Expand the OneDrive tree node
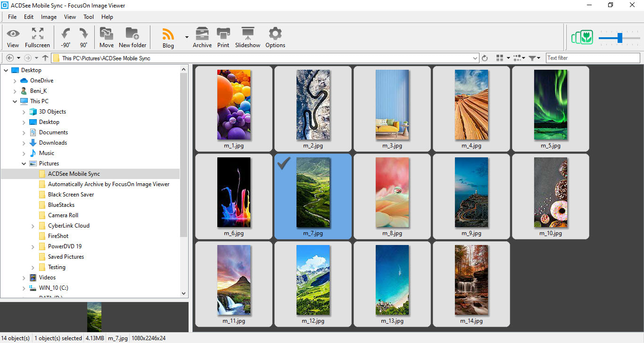The image size is (644, 343). coord(15,81)
